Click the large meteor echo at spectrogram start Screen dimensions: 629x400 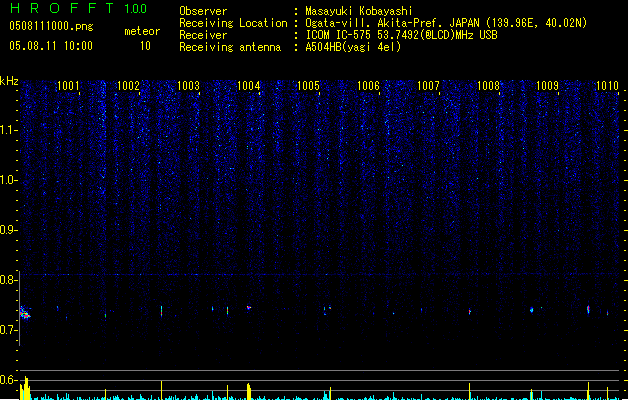pos(25,313)
